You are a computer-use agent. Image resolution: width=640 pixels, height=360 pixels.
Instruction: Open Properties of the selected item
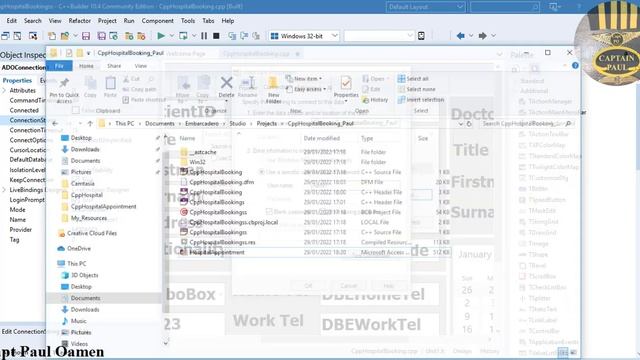[x=346, y=88]
